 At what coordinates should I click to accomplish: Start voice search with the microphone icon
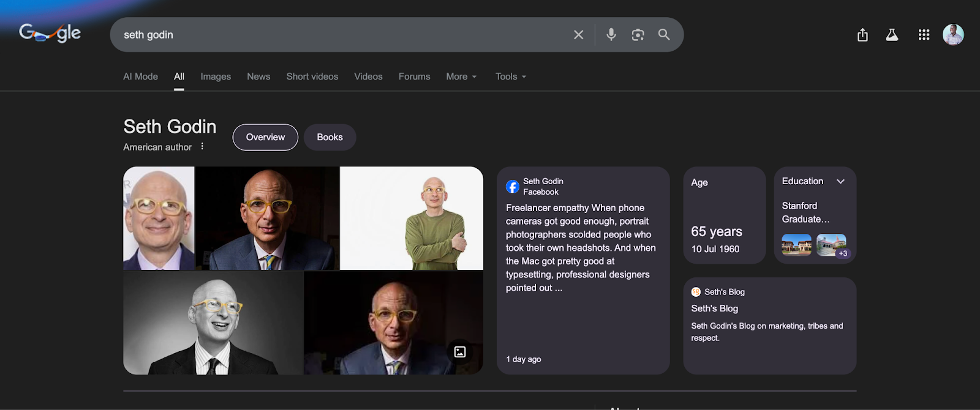(x=611, y=35)
